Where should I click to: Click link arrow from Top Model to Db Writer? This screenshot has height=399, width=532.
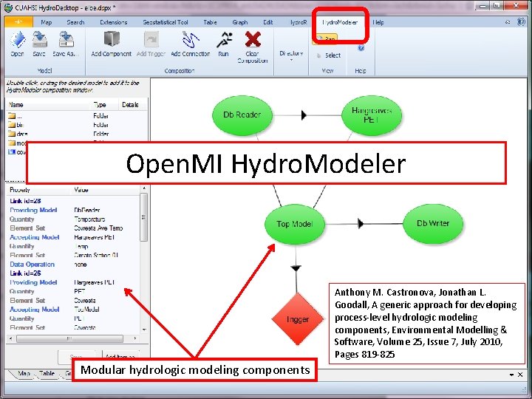tap(361, 224)
